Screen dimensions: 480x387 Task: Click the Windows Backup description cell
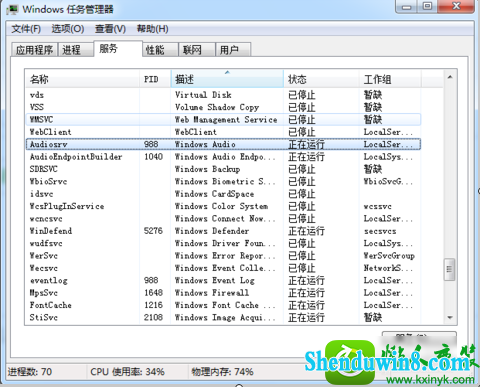point(207,169)
